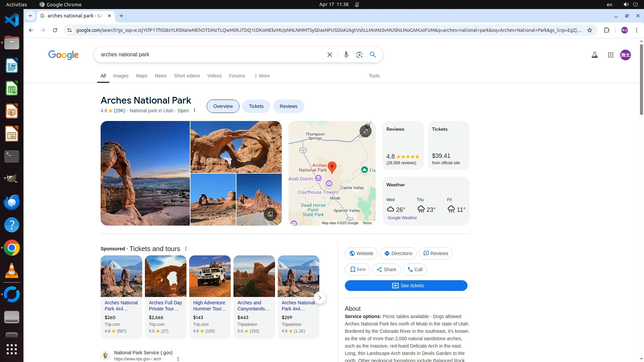Toggle Save bookmark for Arches National Park
644x362 pixels.
357,269
